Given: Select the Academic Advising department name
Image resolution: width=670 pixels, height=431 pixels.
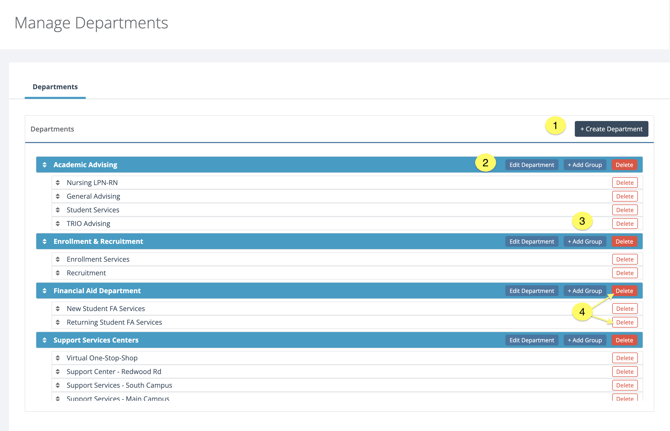Looking at the screenshot, I should pyautogui.click(x=85, y=165).
